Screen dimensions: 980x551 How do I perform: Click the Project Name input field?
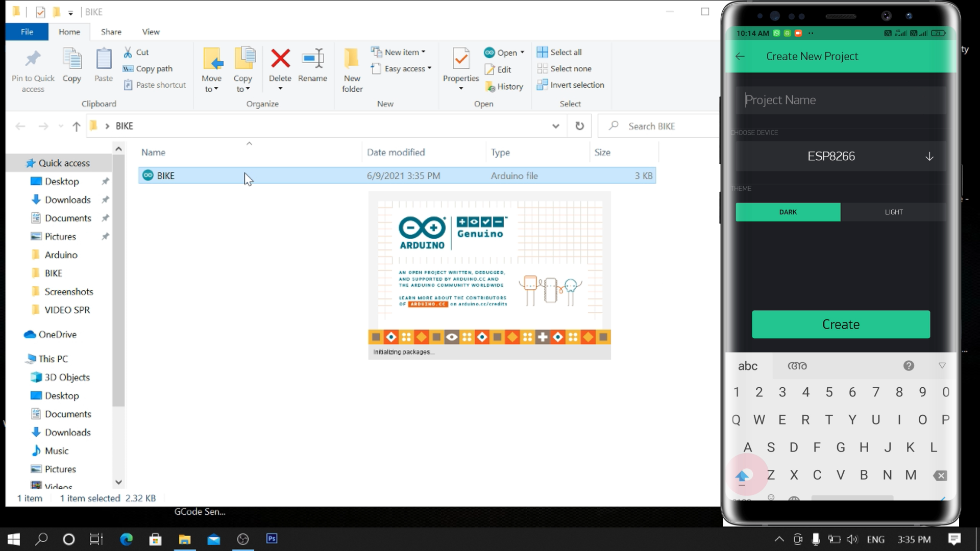837,100
